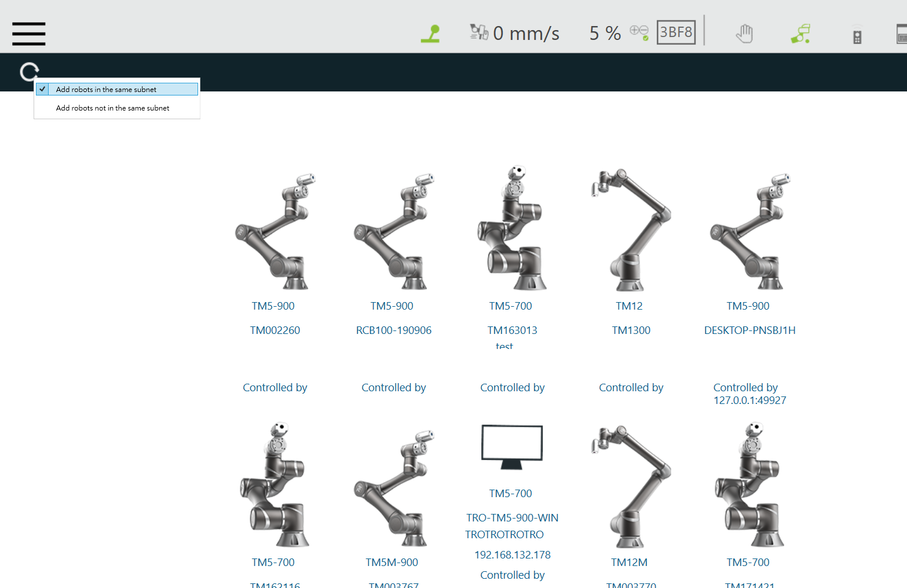
Task: Select the TM5-700 TM163013 robot image
Action: click(x=512, y=228)
